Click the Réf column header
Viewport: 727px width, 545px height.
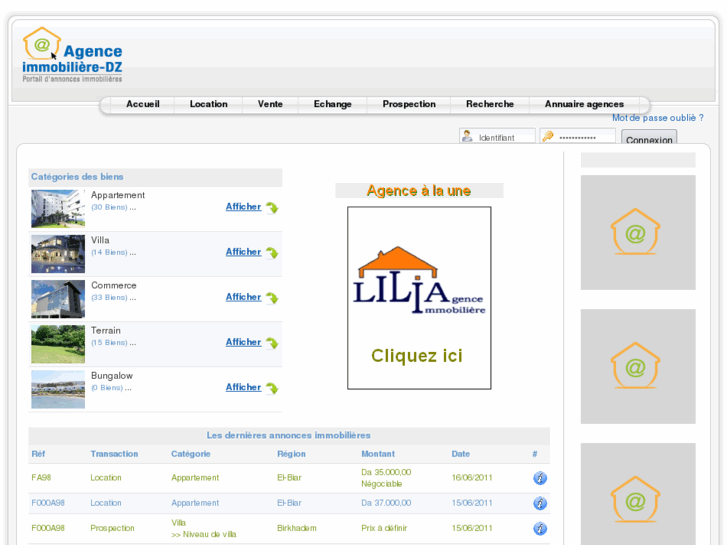point(38,454)
